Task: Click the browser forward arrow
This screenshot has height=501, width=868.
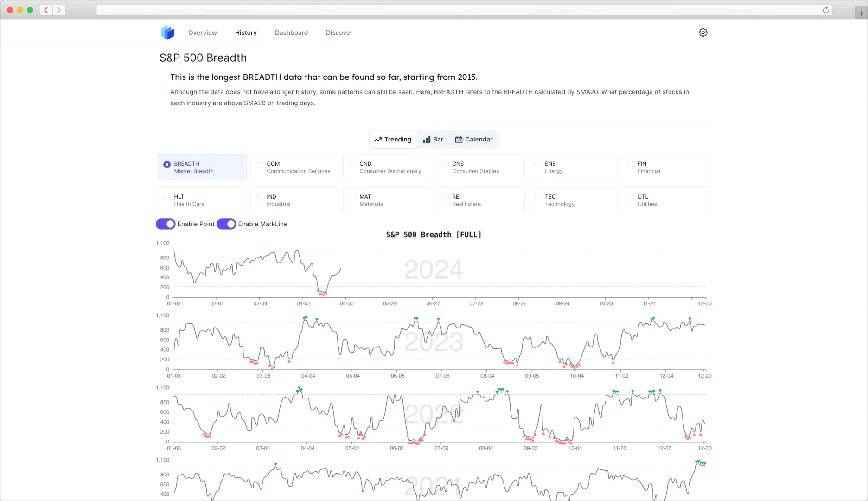Action: pos(59,10)
